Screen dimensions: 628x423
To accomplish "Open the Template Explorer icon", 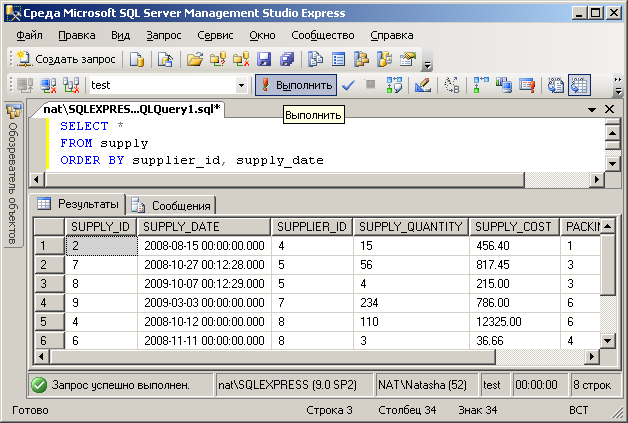I will [x=384, y=59].
